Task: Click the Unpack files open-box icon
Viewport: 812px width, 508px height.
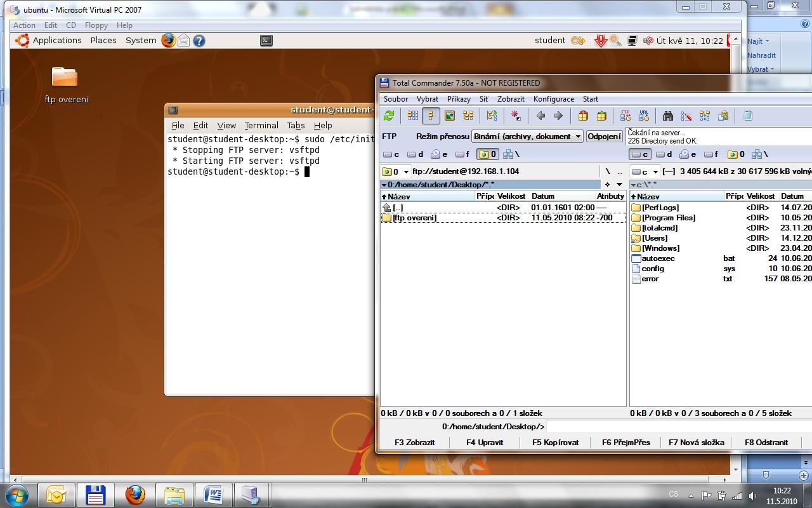Action: pos(601,116)
